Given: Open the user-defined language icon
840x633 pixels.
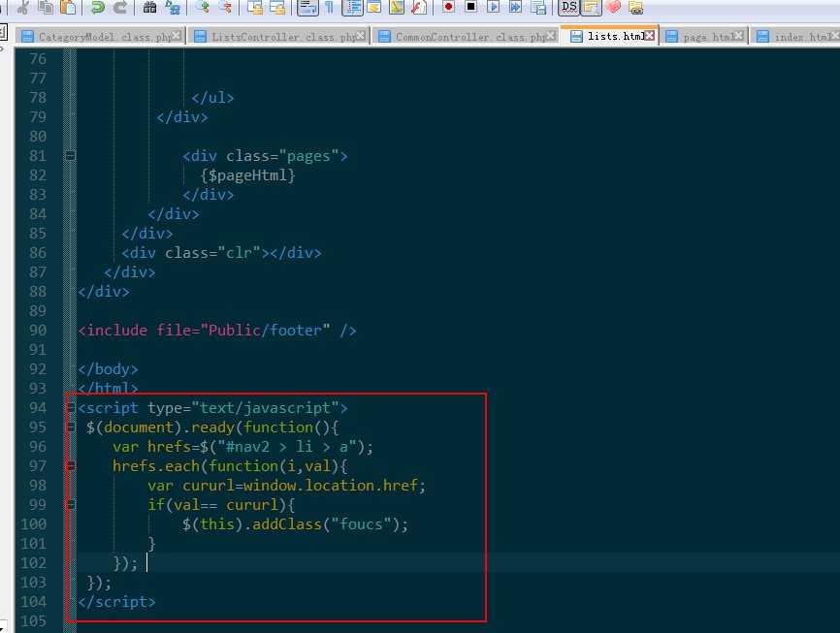Looking at the screenshot, I should 374,8.
